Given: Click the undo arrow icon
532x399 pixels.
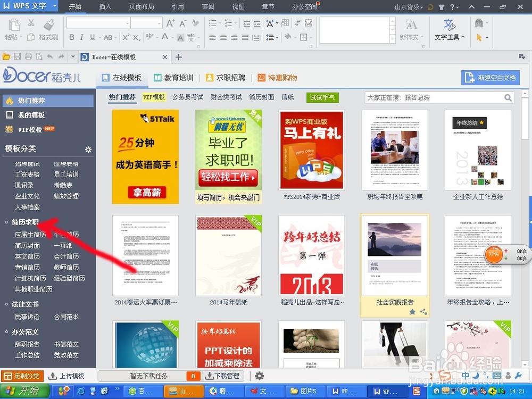Looking at the screenshot, I should (x=50, y=57).
